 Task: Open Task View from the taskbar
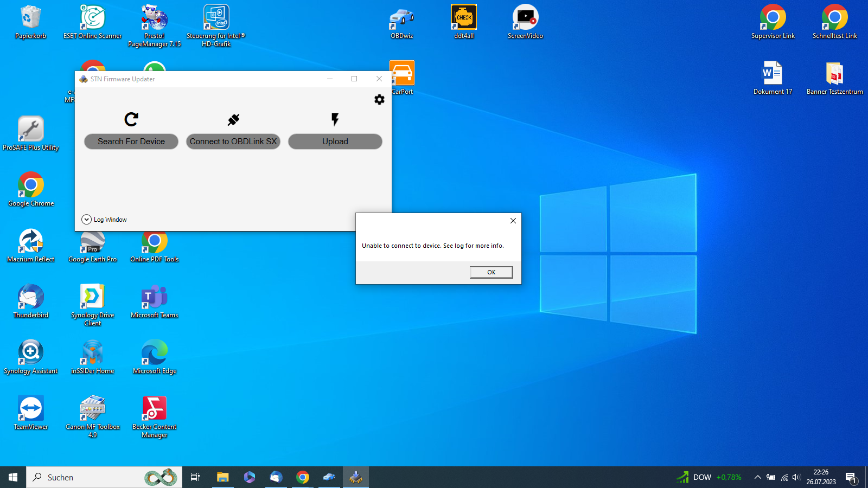(195, 477)
